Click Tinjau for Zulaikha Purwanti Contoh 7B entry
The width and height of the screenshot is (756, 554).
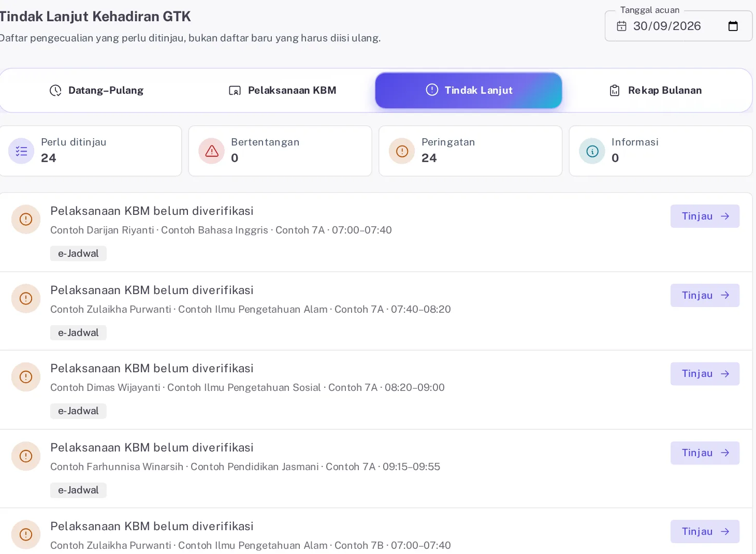point(705,532)
